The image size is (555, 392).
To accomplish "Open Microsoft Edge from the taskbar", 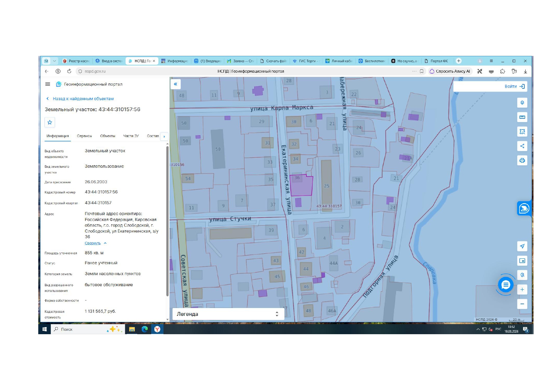I will click(x=145, y=329).
